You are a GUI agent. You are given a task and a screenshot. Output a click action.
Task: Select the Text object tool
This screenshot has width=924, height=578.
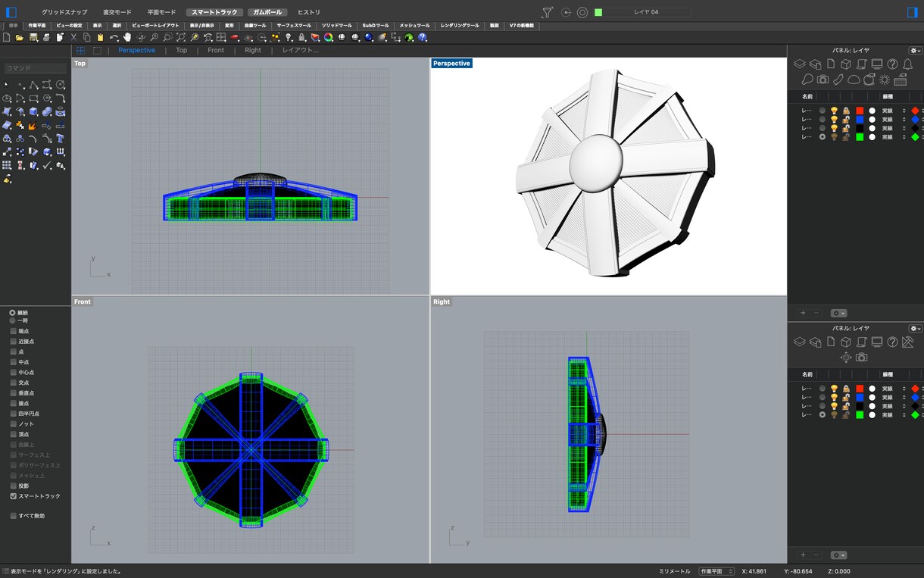click(x=60, y=139)
